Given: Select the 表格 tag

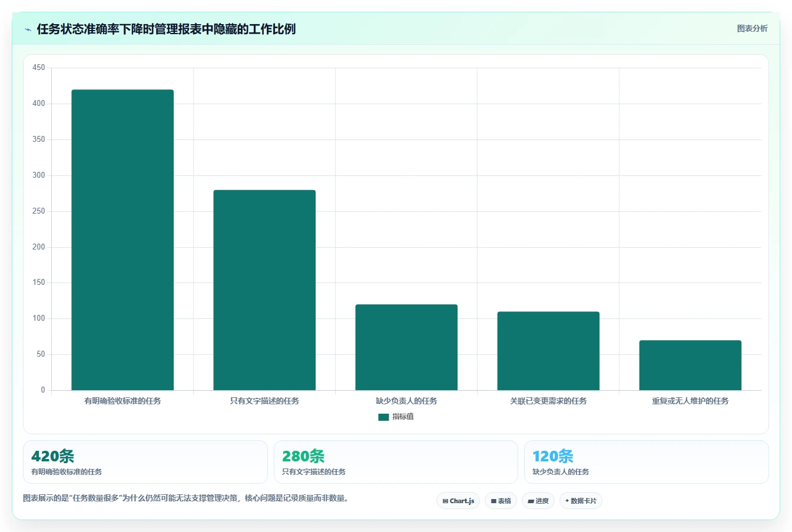Looking at the screenshot, I should coord(501,501).
